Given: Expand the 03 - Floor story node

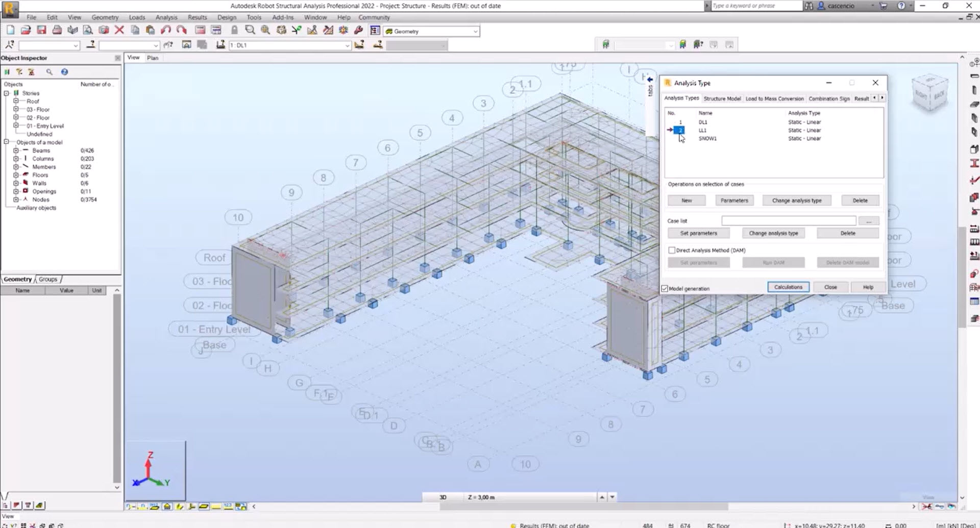Looking at the screenshot, I should click(x=16, y=109).
